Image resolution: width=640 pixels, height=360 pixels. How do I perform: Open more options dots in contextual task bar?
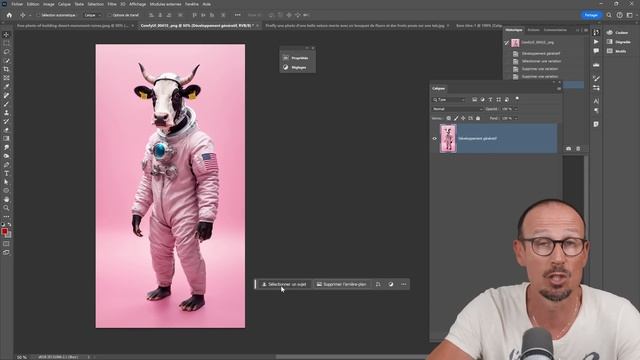[x=404, y=284]
